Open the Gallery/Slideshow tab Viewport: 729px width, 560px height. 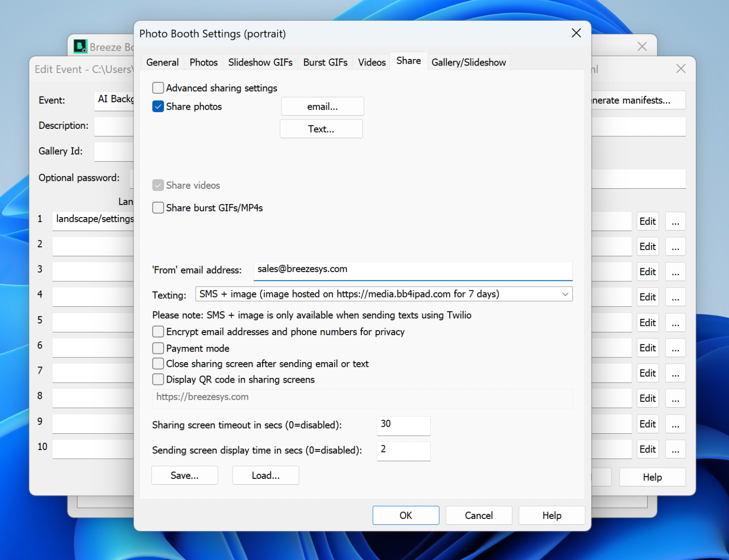(x=468, y=62)
